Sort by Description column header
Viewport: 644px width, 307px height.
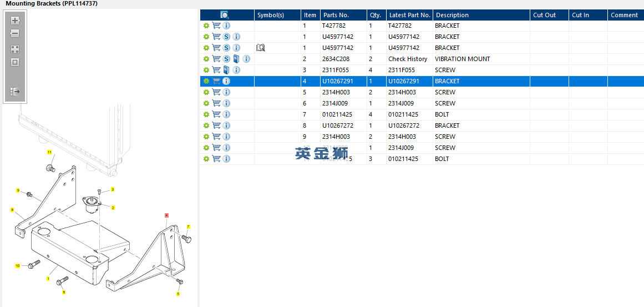[481, 15]
